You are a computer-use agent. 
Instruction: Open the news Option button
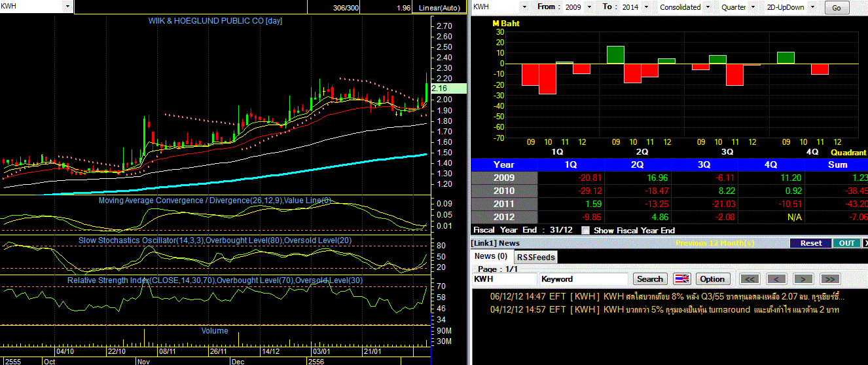(x=712, y=279)
